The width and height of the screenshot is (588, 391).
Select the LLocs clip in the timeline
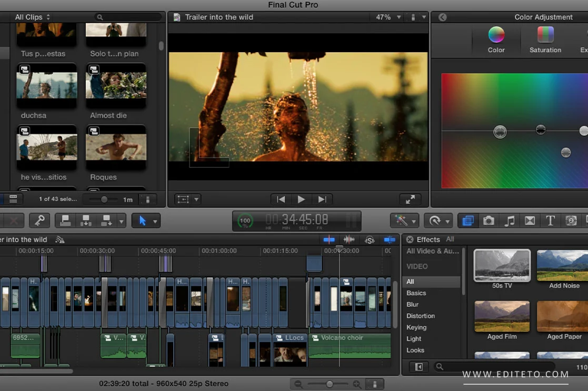[290, 350]
